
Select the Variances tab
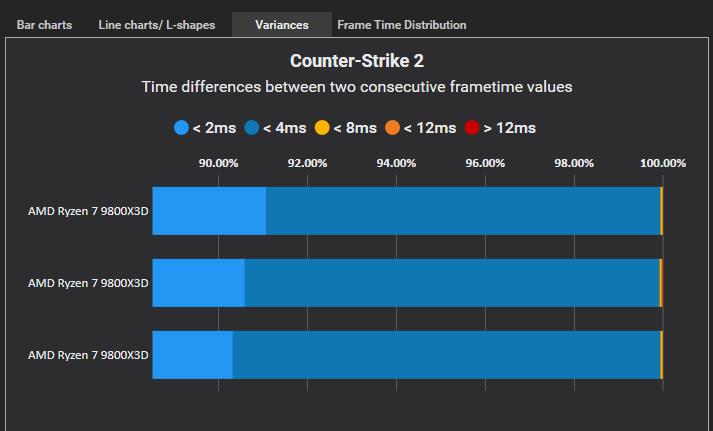point(281,24)
